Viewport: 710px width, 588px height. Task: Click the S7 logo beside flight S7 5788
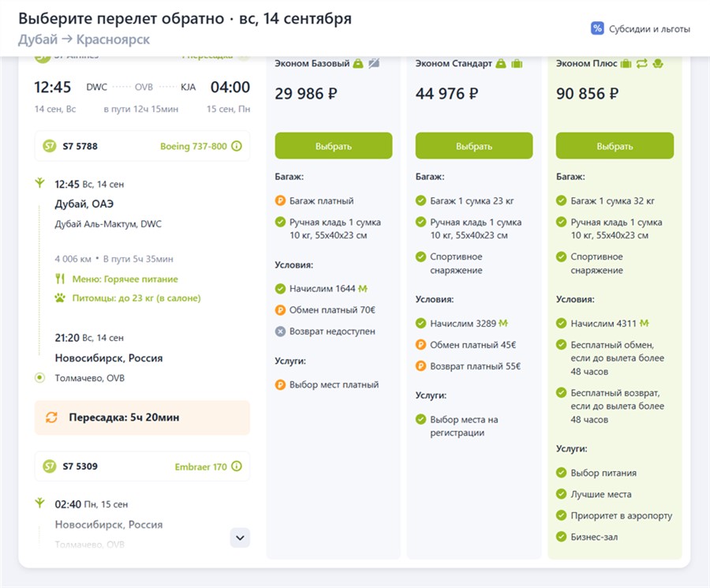50,146
